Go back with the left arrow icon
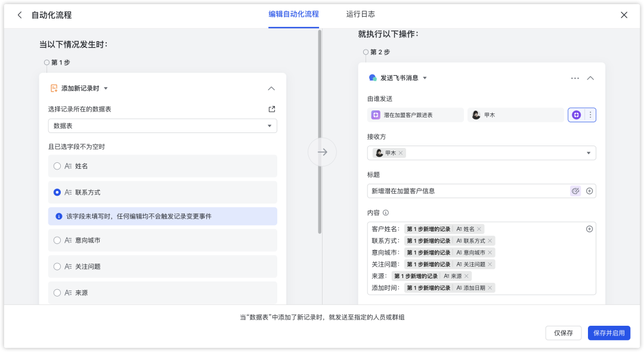 pos(19,15)
